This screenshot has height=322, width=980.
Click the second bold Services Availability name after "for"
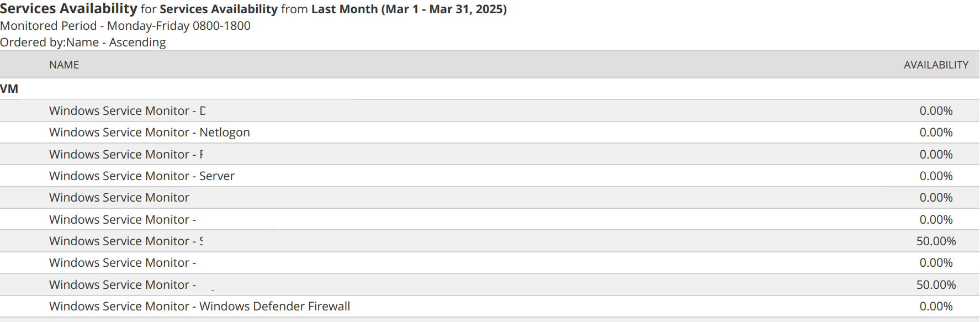219,9
